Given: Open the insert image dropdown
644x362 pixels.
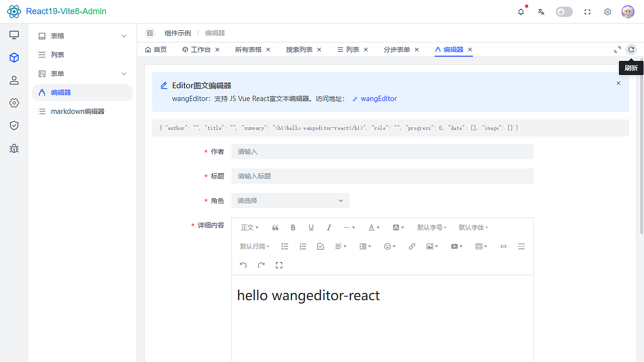Looking at the screenshot, I should (432, 246).
